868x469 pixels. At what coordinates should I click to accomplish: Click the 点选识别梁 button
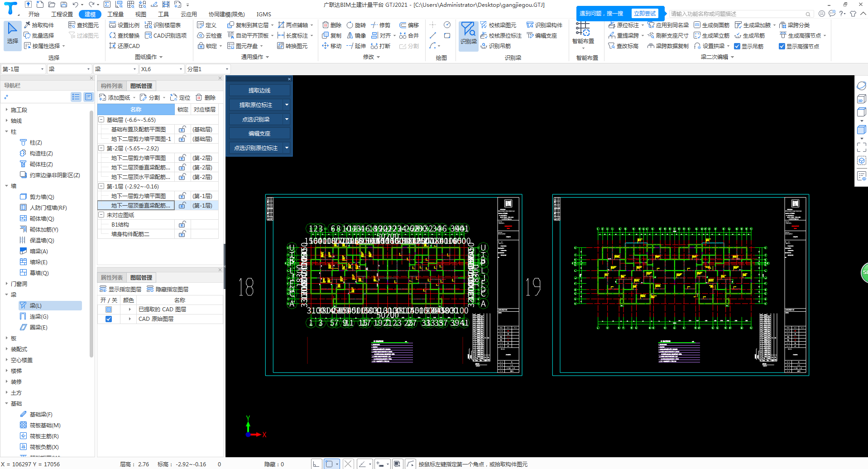tap(256, 119)
